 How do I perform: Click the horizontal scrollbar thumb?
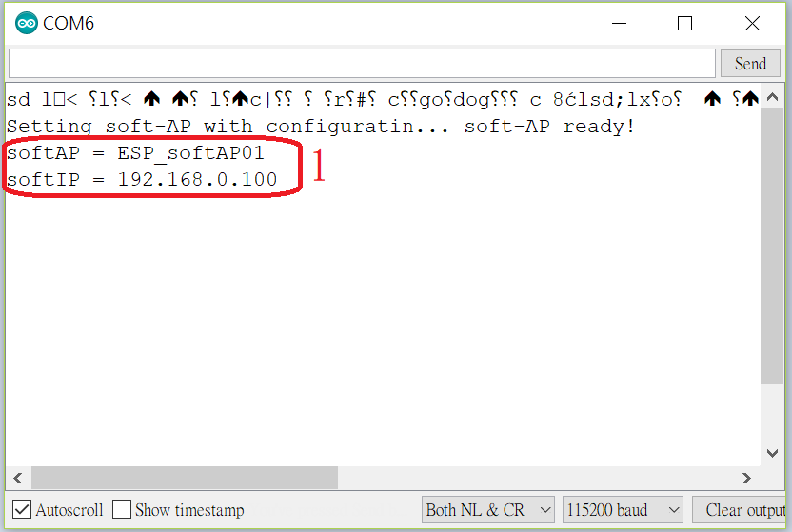(x=185, y=478)
